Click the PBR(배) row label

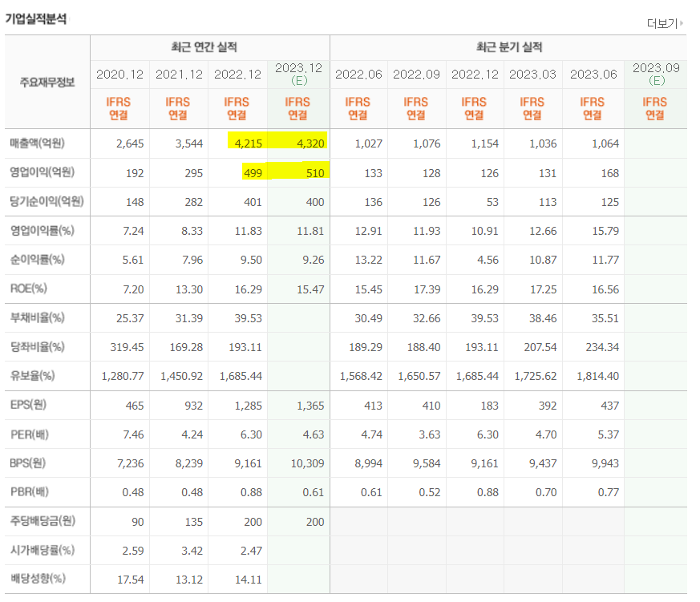pyautogui.click(x=30, y=491)
